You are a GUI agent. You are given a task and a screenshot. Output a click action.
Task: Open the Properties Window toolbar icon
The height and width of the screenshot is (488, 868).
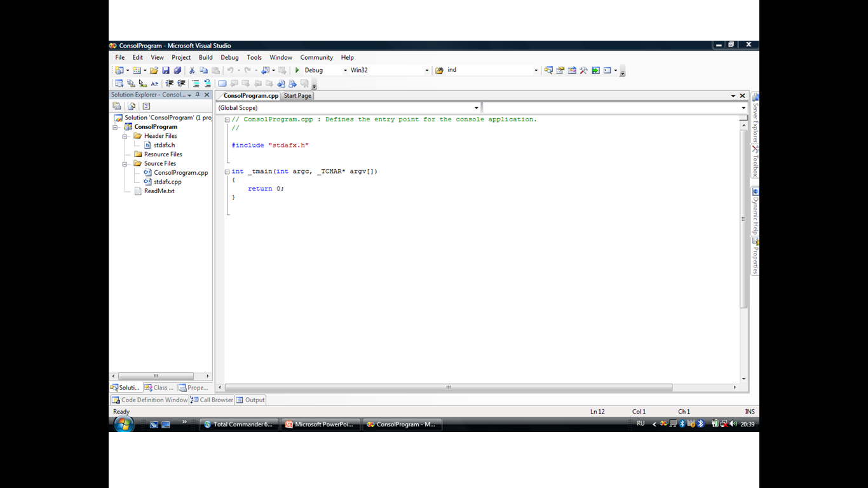[560, 71]
